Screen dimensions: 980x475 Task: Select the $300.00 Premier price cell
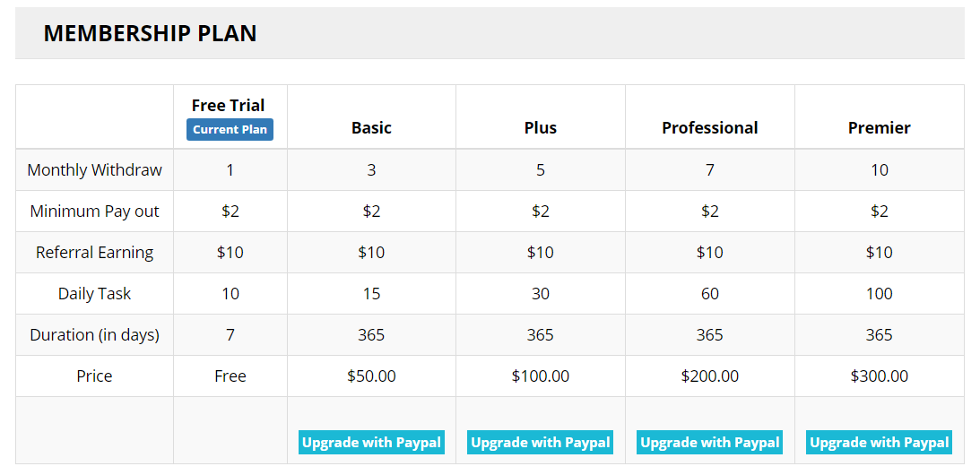(x=880, y=376)
